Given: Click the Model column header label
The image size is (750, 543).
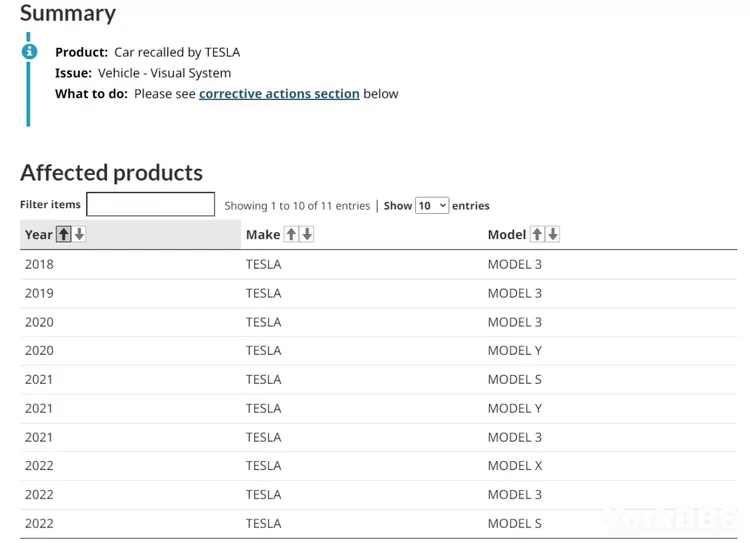Looking at the screenshot, I should [x=507, y=234].
